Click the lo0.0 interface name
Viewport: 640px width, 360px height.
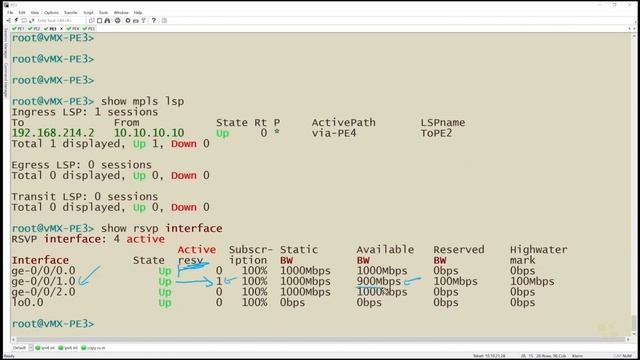pyautogui.click(x=27, y=302)
